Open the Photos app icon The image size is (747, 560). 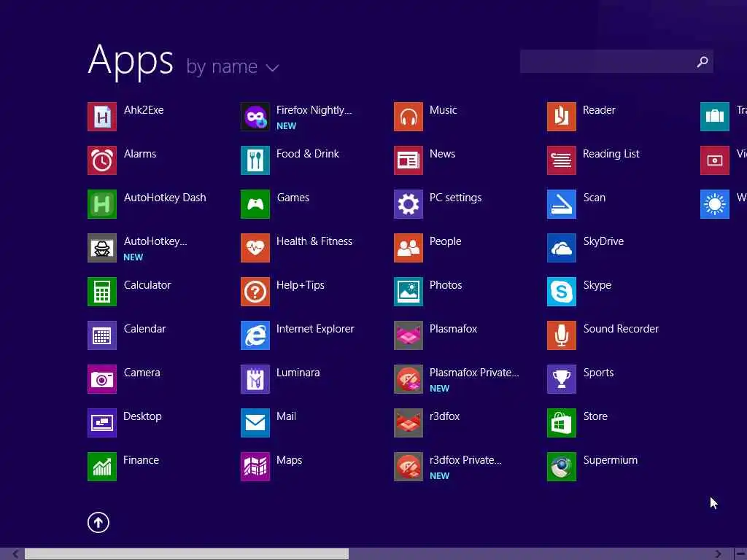(x=409, y=292)
